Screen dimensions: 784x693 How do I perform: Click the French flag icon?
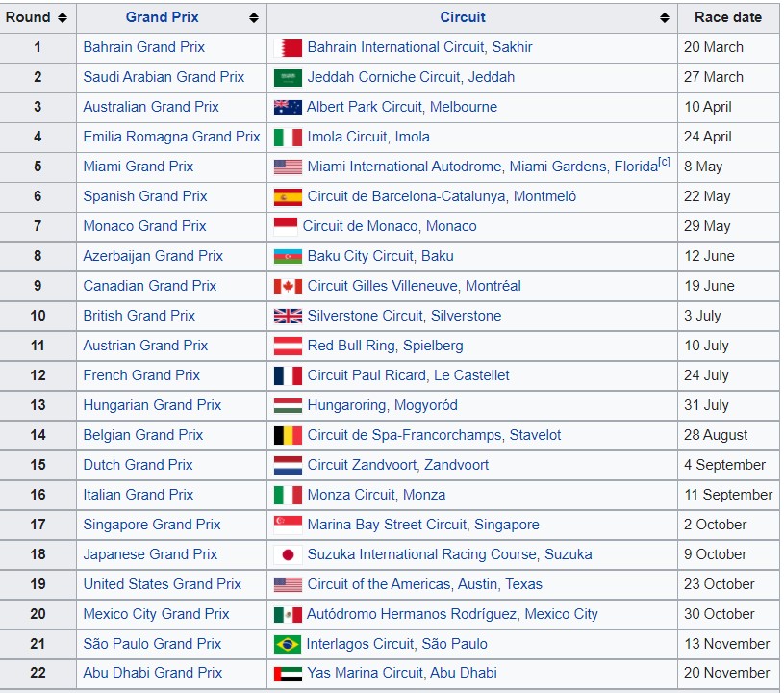tap(288, 375)
